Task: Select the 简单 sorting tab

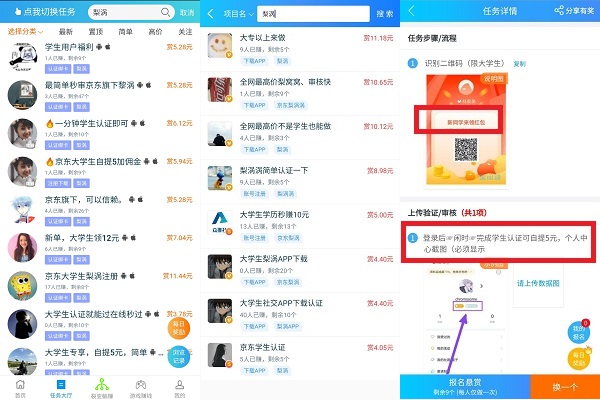Action: pos(125,32)
